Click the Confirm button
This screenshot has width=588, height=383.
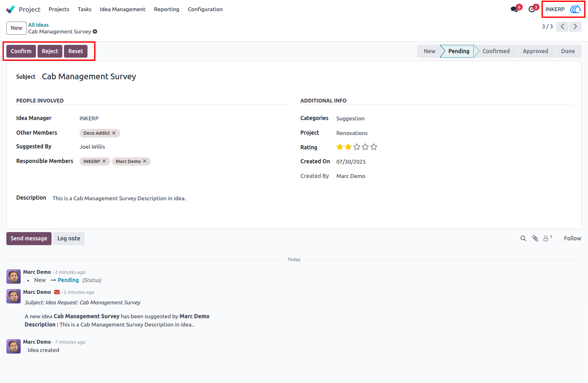click(21, 51)
